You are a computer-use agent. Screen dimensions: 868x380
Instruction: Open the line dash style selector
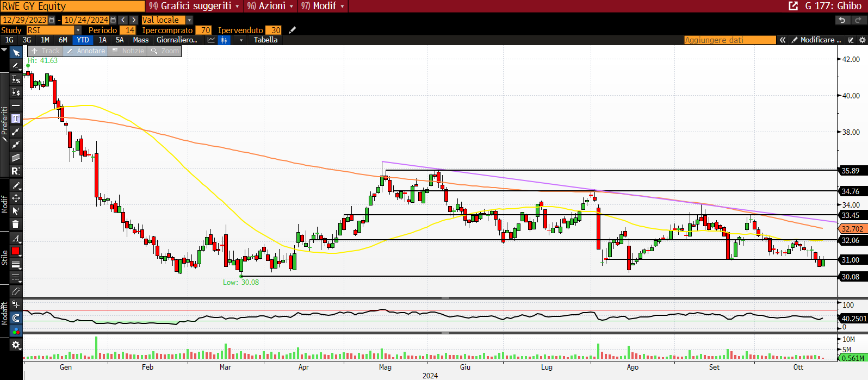click(16, 278)
